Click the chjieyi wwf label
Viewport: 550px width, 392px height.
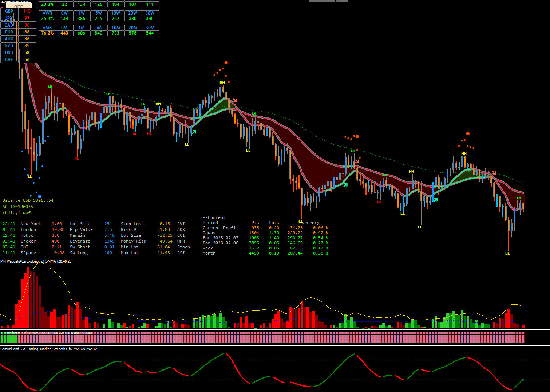pyautogui.click(x=17, y=213)
